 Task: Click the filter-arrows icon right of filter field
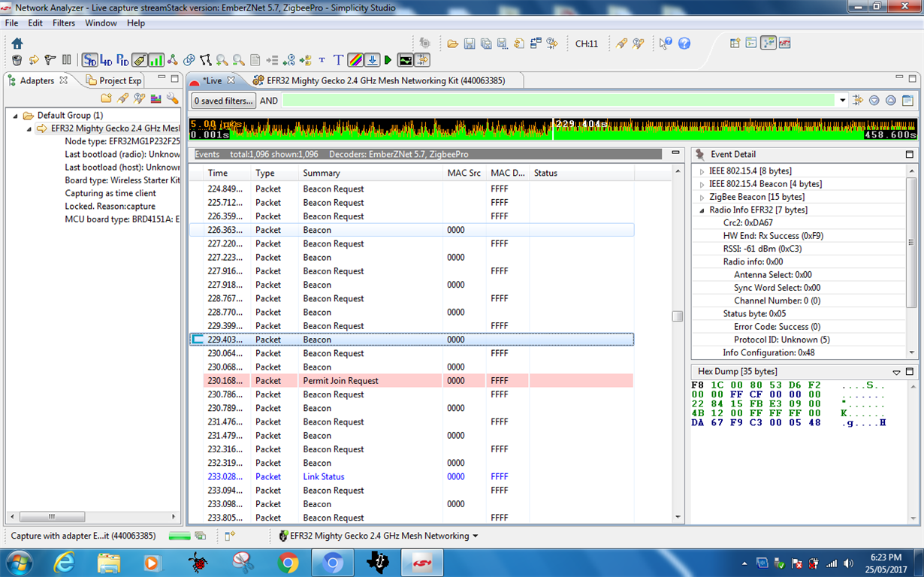tap(858, 101)
